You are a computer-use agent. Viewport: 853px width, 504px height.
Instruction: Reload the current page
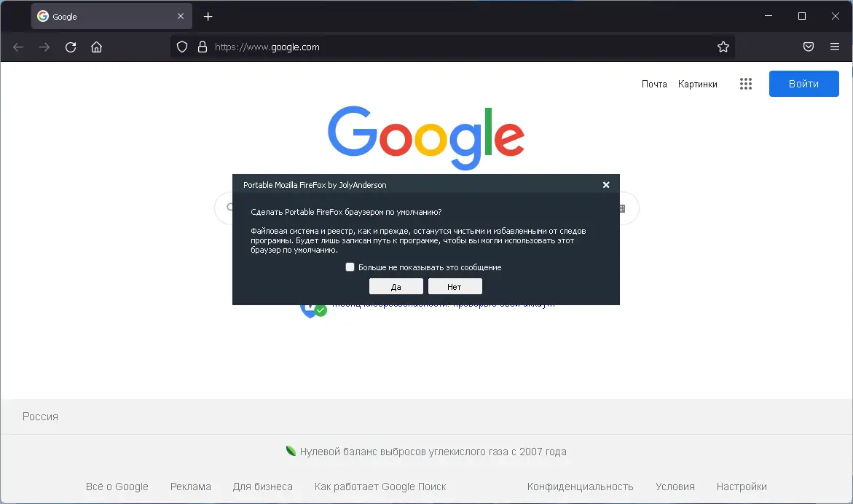pyautogui.click(x=71, y=47)
